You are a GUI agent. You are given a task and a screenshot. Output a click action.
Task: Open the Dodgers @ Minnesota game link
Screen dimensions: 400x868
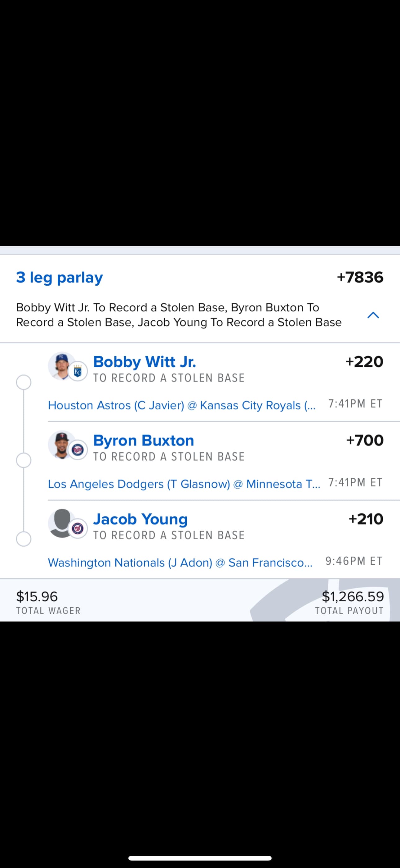(184, 484)
